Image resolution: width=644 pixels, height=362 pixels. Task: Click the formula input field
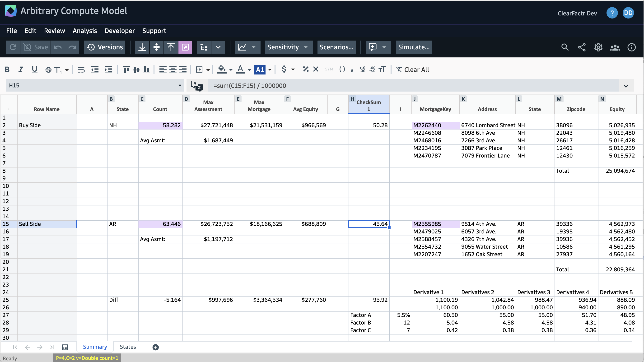[400, 85]
